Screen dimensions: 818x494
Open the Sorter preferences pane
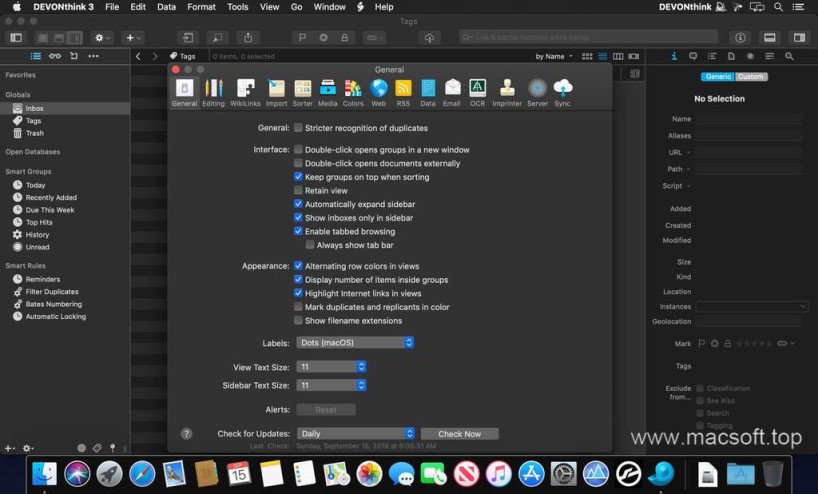click(x=302, y=92)
